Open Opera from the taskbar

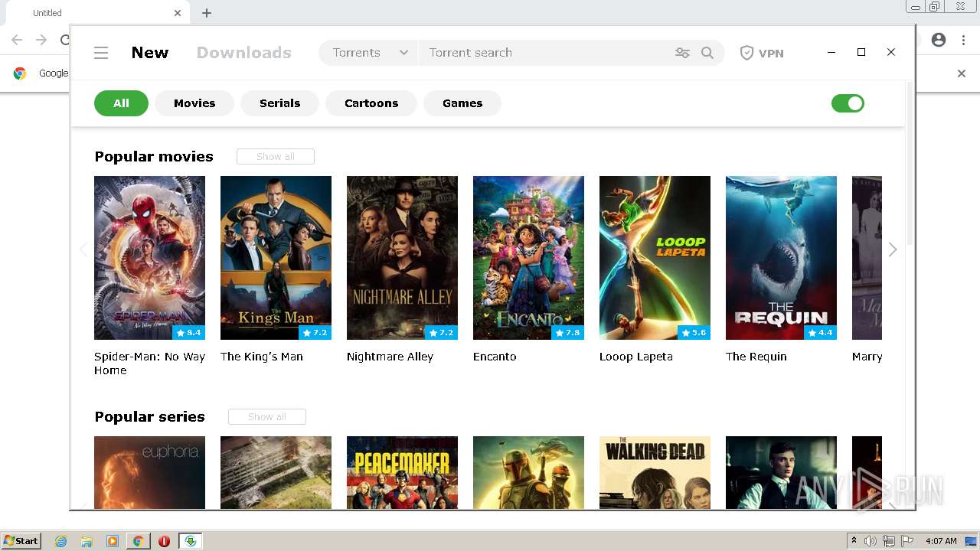point(164,541)
